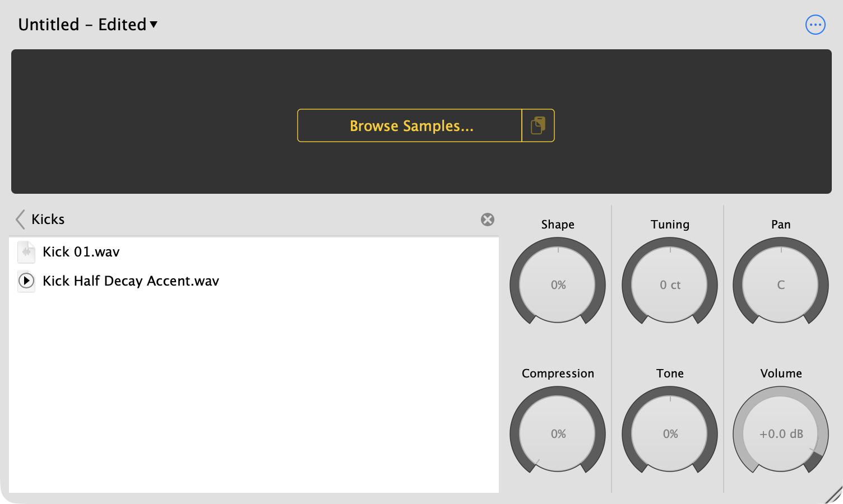Select Kick 01.wav in the list

coord(254,252)
